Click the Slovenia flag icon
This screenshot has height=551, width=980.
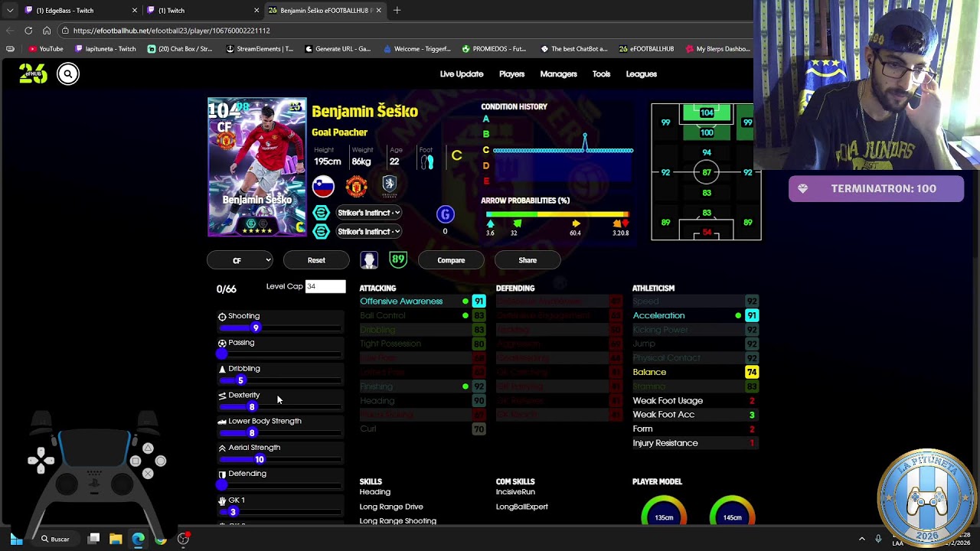pos(323,186)
